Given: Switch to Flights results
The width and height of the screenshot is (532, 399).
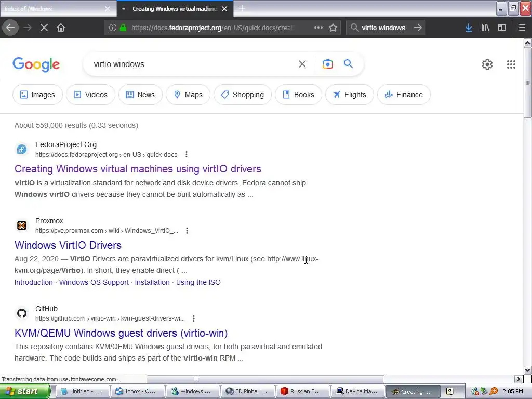Looking at the screenshot, I should (x=350, y=95).
